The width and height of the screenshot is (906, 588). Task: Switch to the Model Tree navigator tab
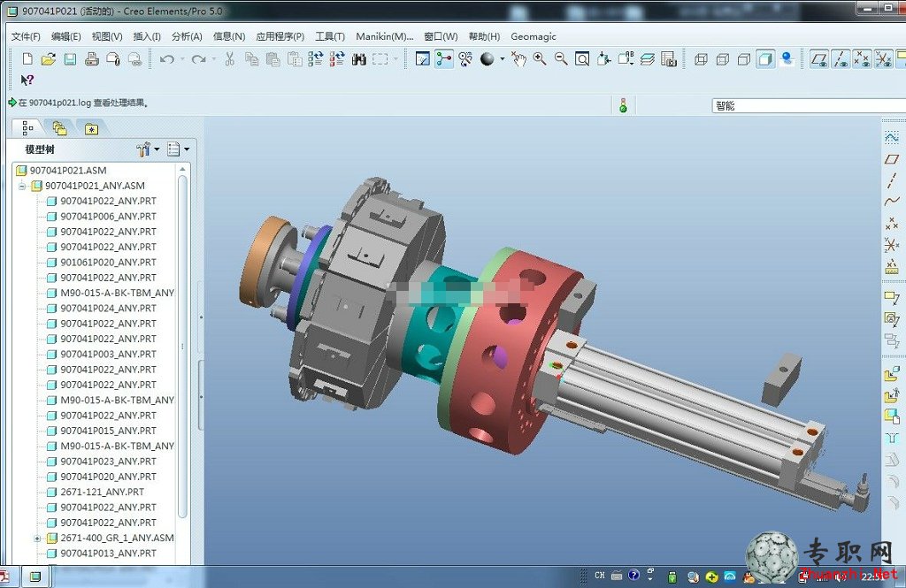click(27, 128)
